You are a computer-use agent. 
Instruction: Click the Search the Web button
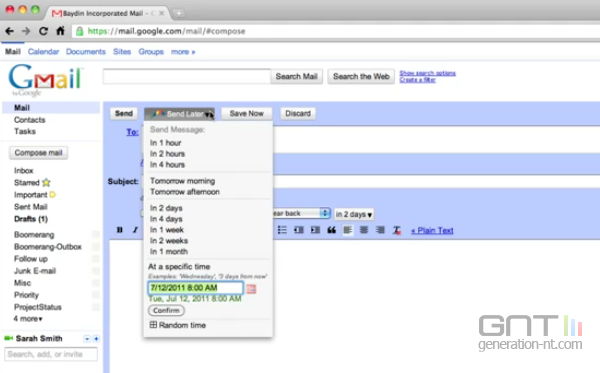pyautogui.click(x=361, y=77)
